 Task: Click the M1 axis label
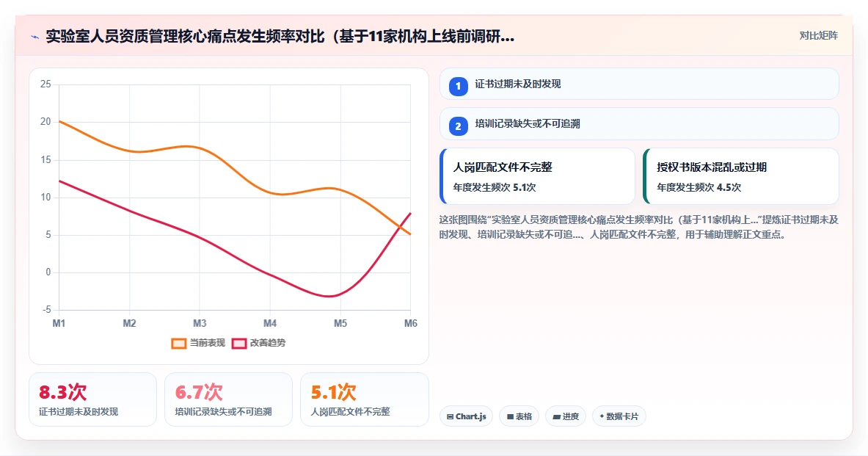tap(59, 324)
